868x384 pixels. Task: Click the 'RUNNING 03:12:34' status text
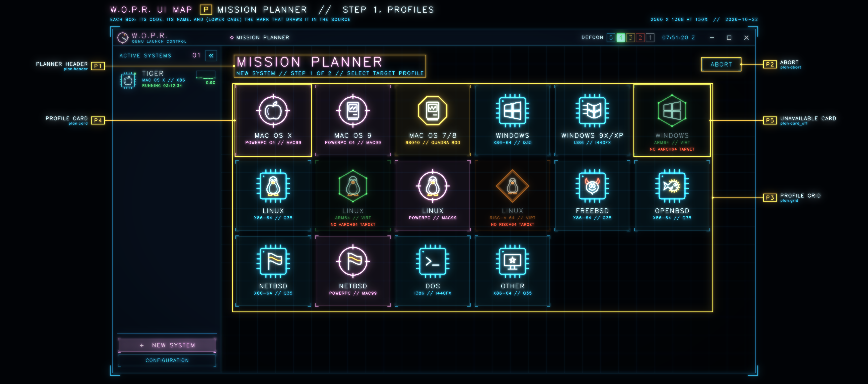(x=162, y=86)
